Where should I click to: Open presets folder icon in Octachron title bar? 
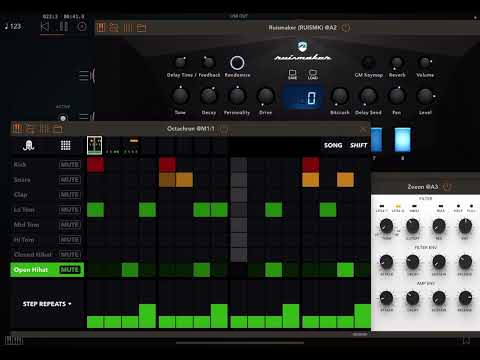coord(58,129)
